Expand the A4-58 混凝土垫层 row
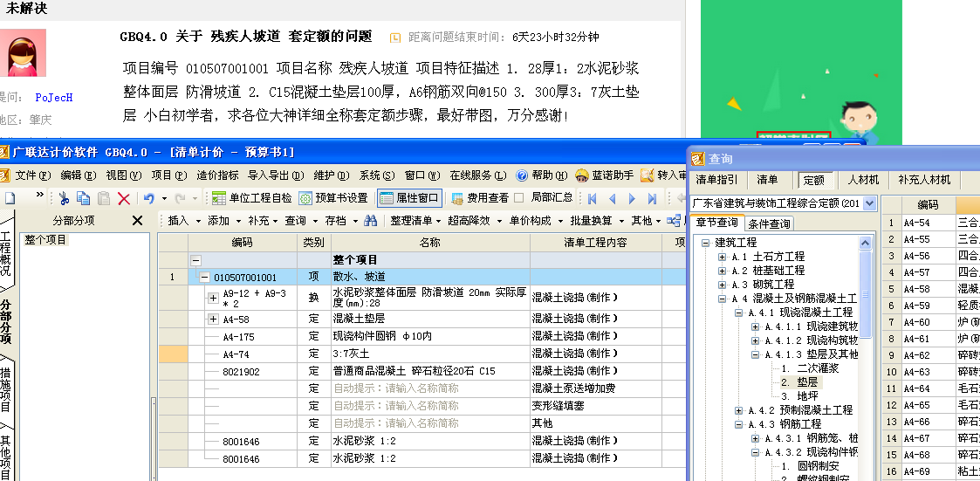980x481 pixels. 213,320
